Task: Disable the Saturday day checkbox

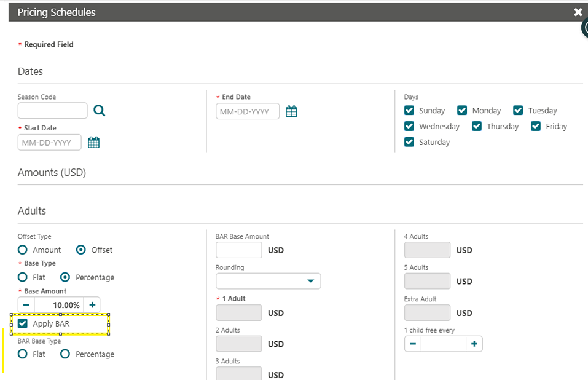Action: 409,142
